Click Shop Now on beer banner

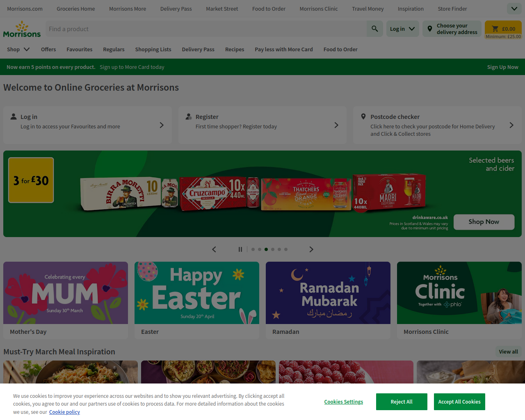tap(484, 222)
